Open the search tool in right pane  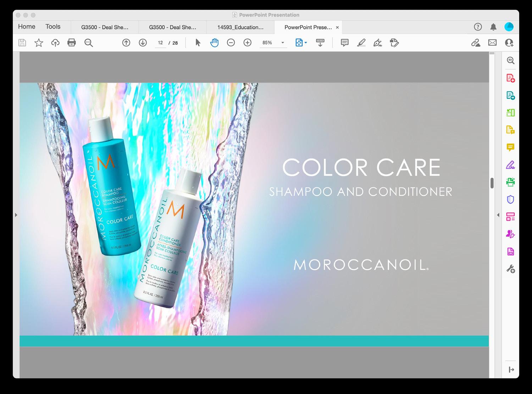(x=511, y=61)
